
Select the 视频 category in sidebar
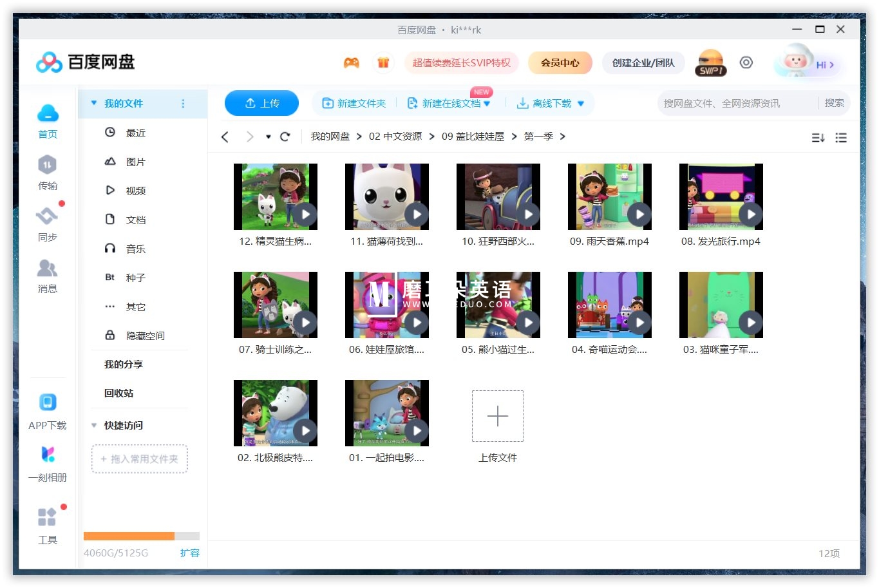(135, 190)
